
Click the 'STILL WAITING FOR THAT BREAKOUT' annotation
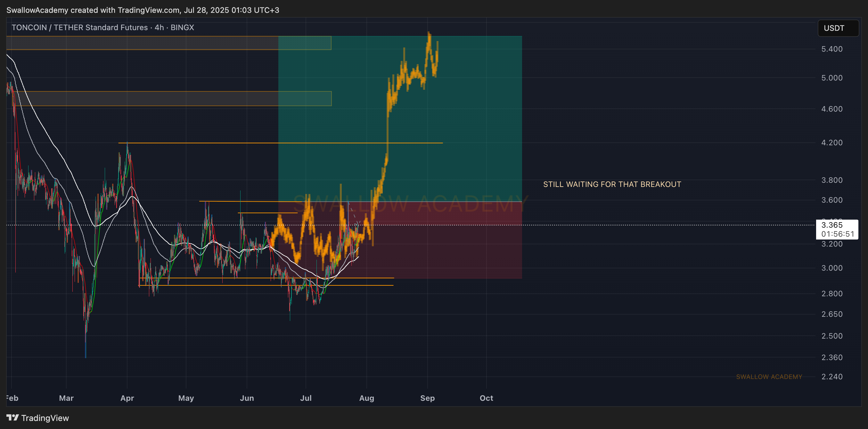pyautogui.click(x=612, y=184)
